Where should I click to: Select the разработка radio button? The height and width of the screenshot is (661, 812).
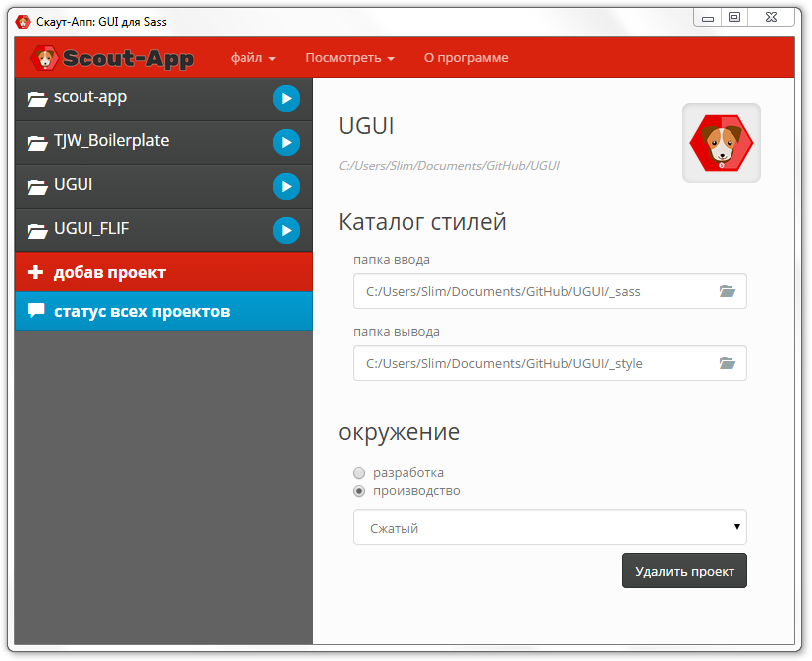point(359,473)
